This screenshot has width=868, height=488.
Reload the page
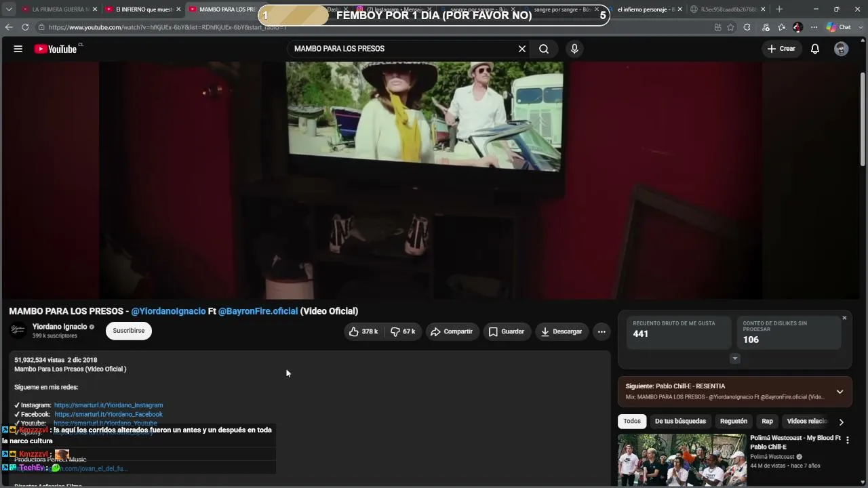[x=25, y=27]
